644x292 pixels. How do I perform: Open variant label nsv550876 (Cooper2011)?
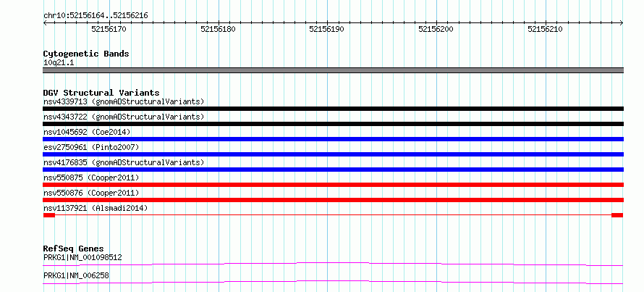point(91,193)
